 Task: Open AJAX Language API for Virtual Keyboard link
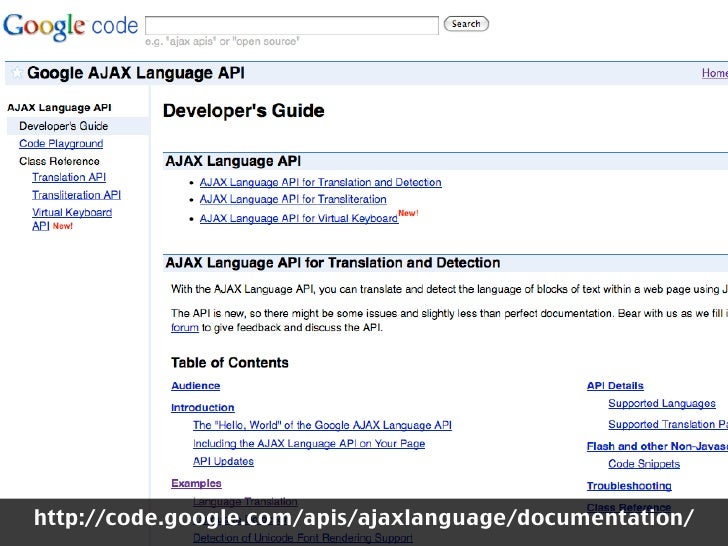point(298,218)
